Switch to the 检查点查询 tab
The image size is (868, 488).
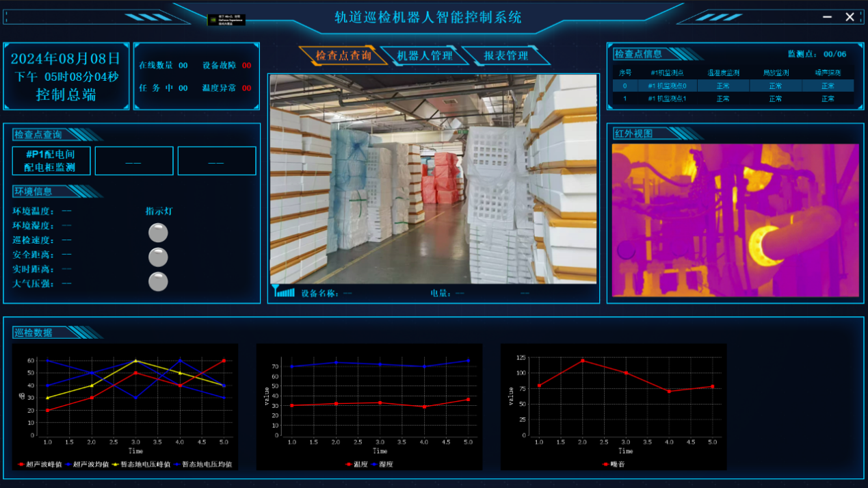click(343, 55)
